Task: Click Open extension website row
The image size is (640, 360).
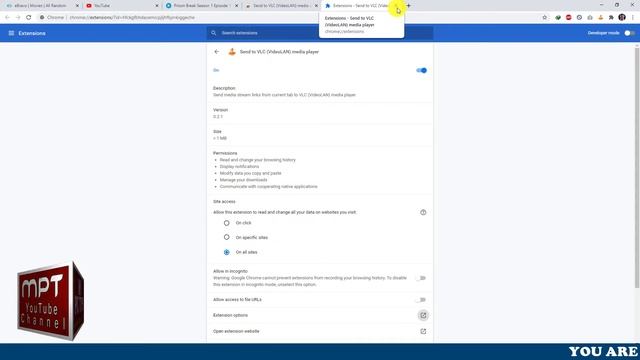Action: click(320, 331)
